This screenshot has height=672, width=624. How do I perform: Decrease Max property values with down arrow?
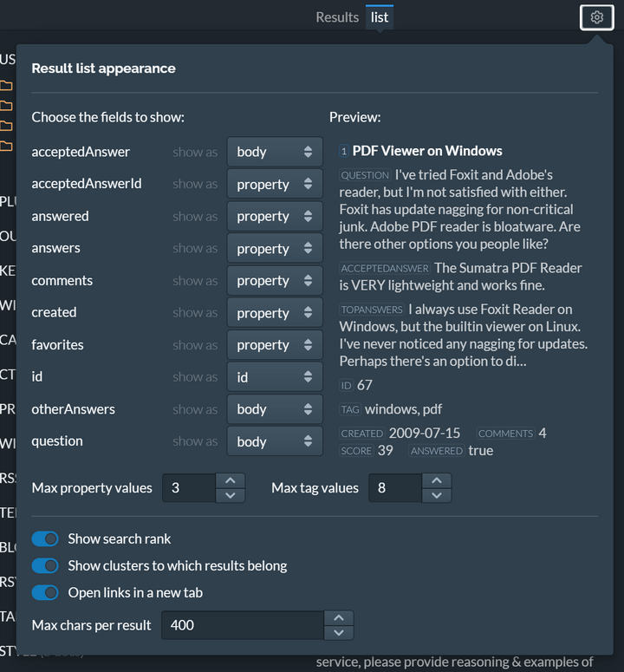[x=231, y=495]
